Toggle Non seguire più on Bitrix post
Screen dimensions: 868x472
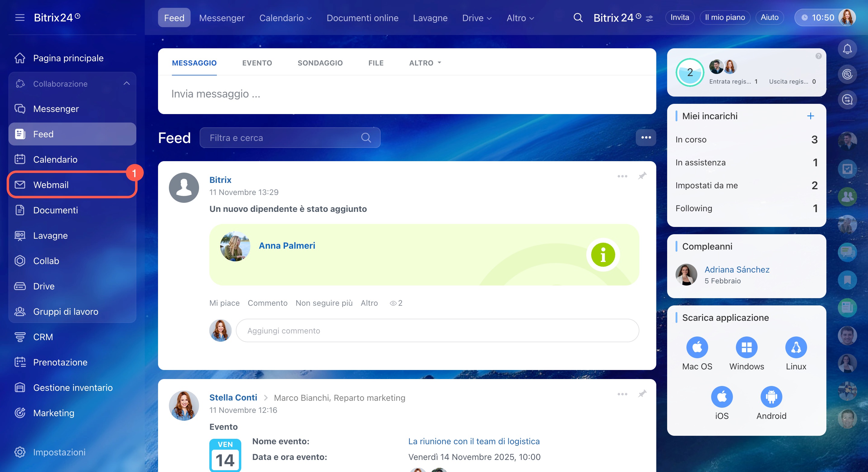(x=324, y=303)
